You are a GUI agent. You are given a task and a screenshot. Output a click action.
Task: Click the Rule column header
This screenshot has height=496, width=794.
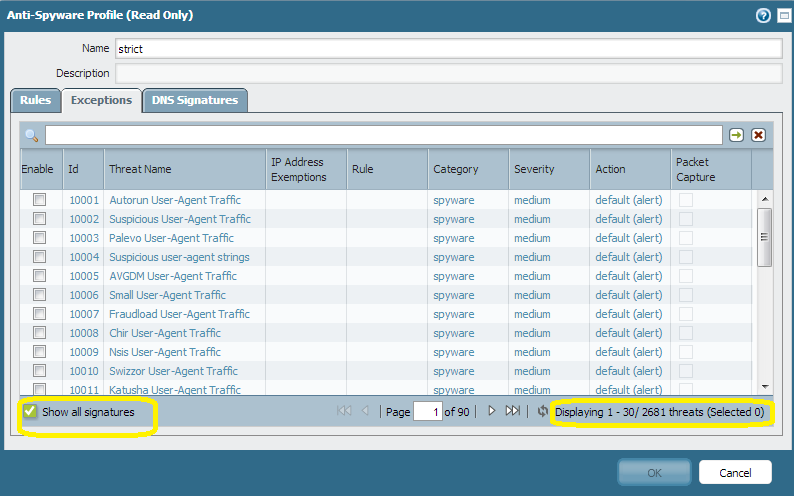click(387, 169)
